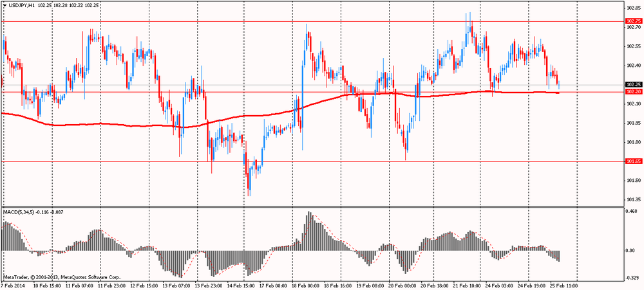This screenshot has height=290, width=644.
Task: Click the 20 Feb 18:00 time label
Action: (433, 285)
